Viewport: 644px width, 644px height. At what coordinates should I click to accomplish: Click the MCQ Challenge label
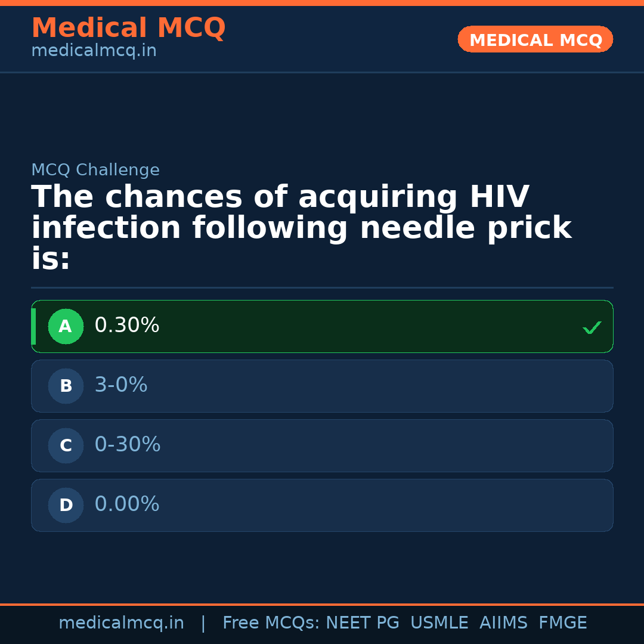pyautogui.click(x=95, y=171)
